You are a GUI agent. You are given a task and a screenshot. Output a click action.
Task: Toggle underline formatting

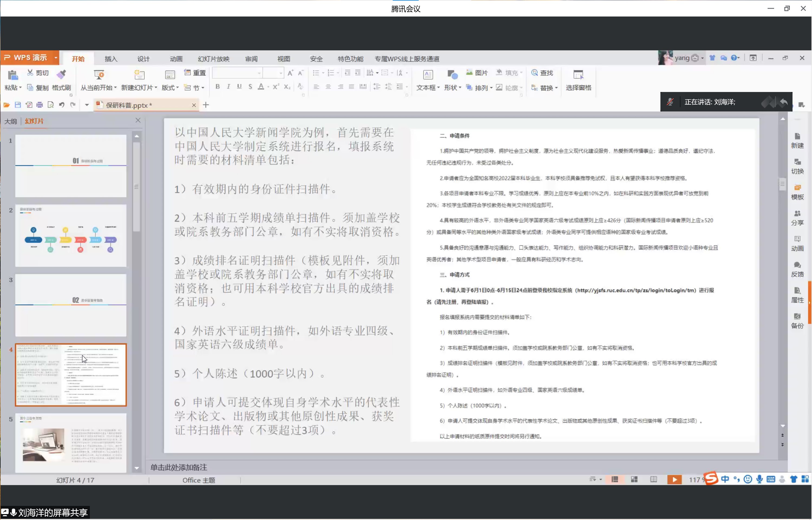pyautogui.click(x=239, y=87)
